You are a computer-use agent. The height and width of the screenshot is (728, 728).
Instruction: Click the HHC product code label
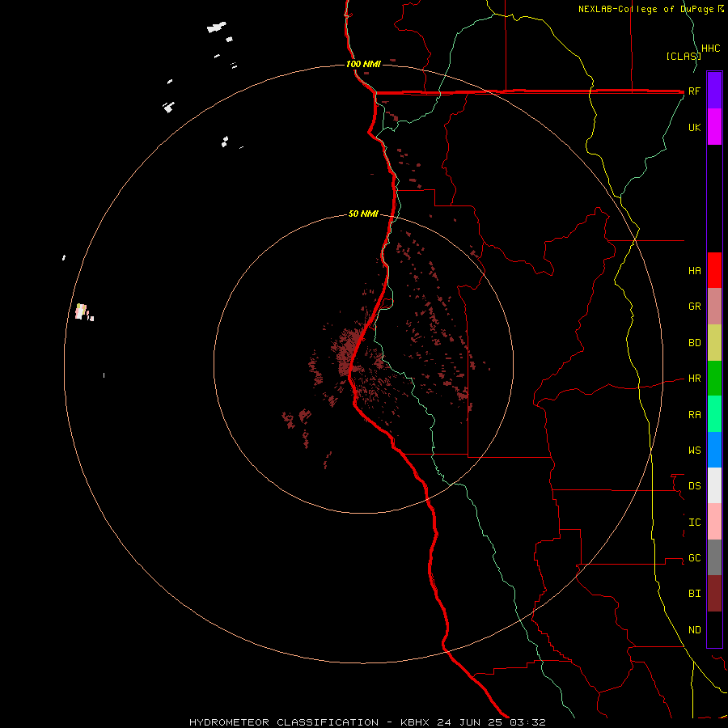pos(711,49)
